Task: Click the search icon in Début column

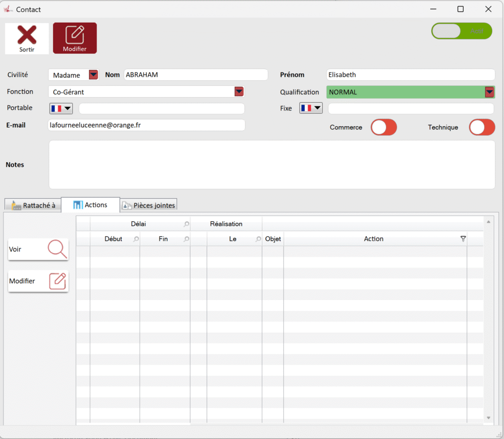Action: 136,239
